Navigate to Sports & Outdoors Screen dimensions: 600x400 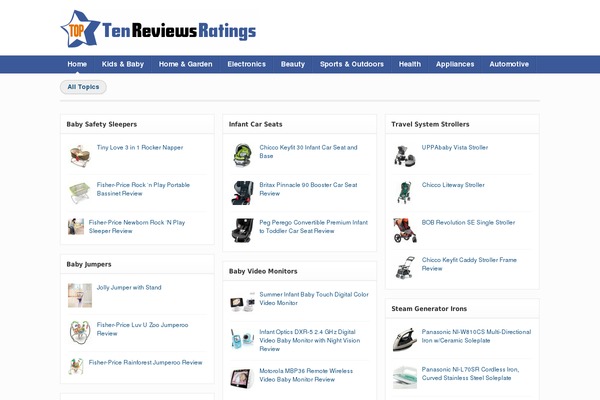[x=352, y=64]
